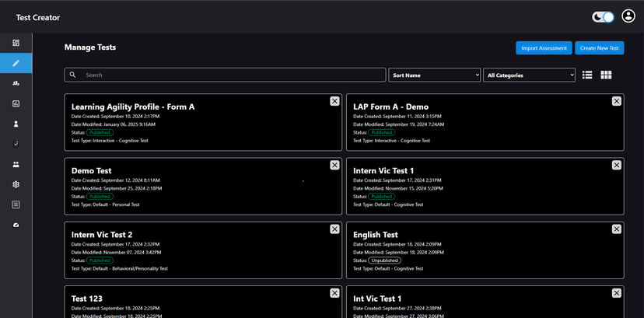Delete Intern Vic Test 1 with X

tap(617, 165)
